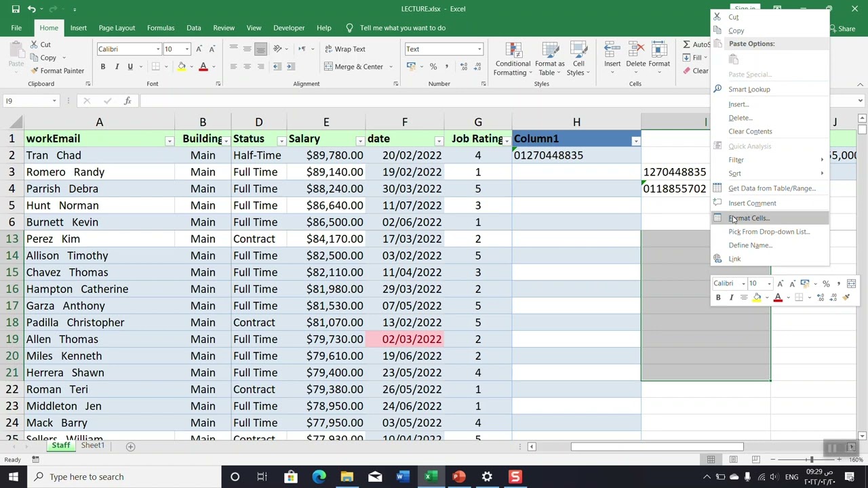Screen dimensions: 868x488
Task: Apply ribbon fill color bucket
Action: [181, 66]
